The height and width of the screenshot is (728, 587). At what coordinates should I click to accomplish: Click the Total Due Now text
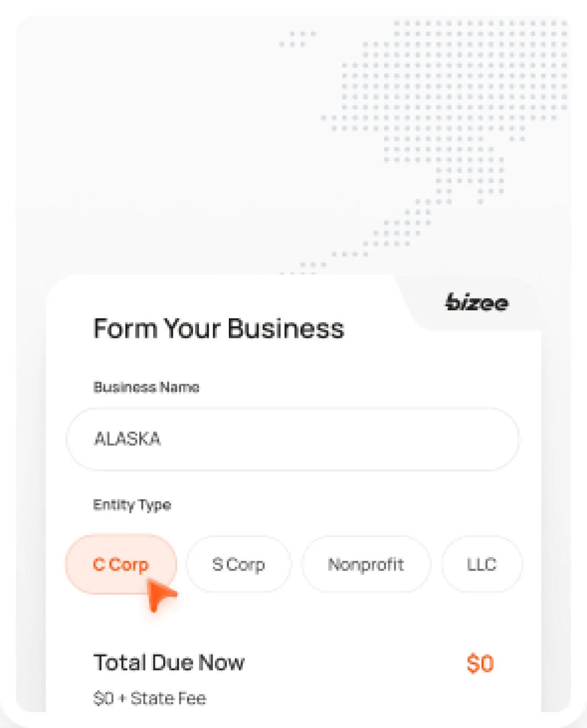(x=169, y=662)
